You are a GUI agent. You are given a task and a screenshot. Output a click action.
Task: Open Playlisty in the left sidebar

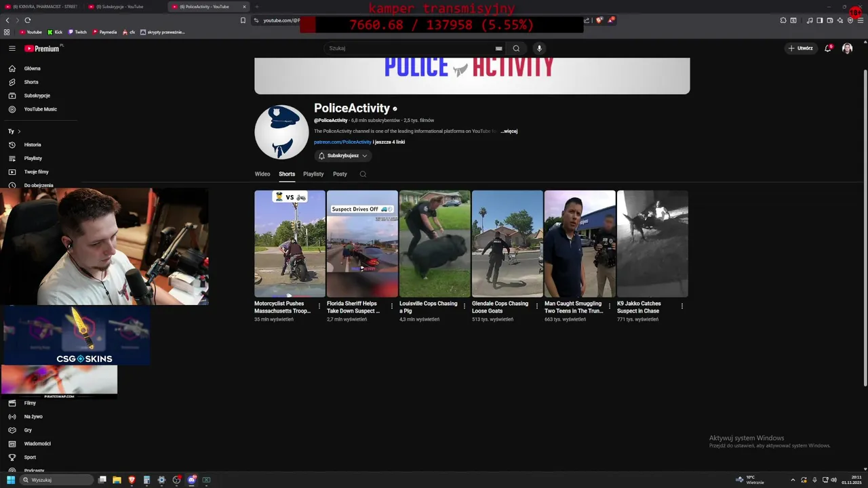[x=33, y=158]
